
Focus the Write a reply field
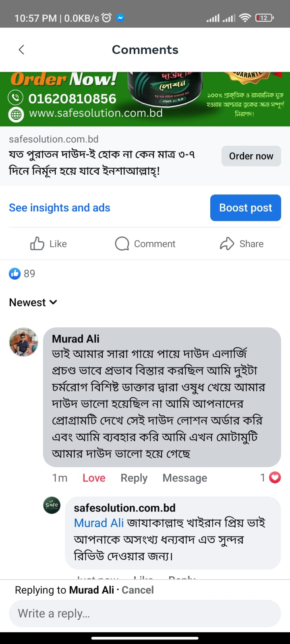[145, 613]
